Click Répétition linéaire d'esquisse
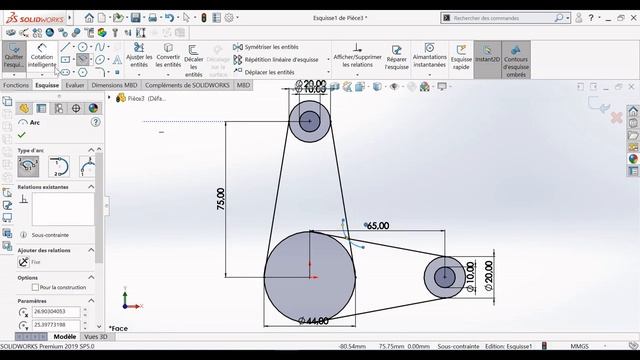The width and height of the screenshot is (640, 360). pyautogui.click(x=276, y=60)
